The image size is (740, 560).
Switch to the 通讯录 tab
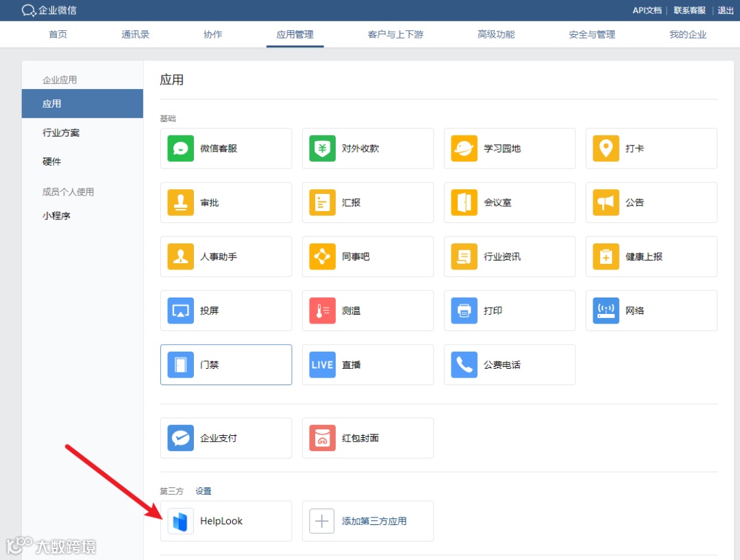136,34
